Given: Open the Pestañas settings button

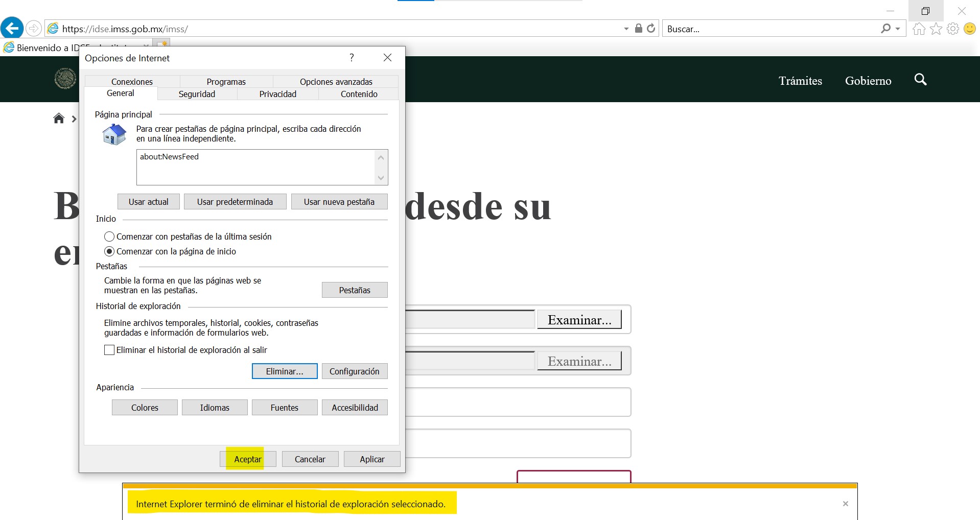Looking at the screenshot, I should coord(355,290).
